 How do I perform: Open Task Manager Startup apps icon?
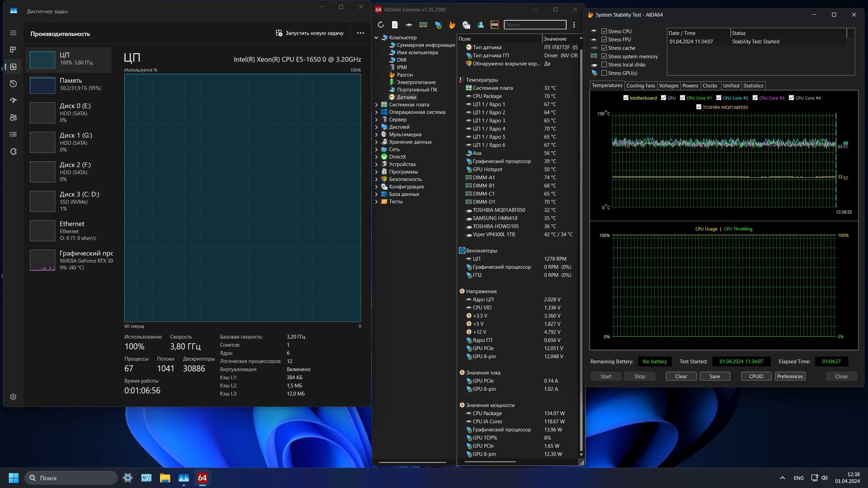[13, 101]
